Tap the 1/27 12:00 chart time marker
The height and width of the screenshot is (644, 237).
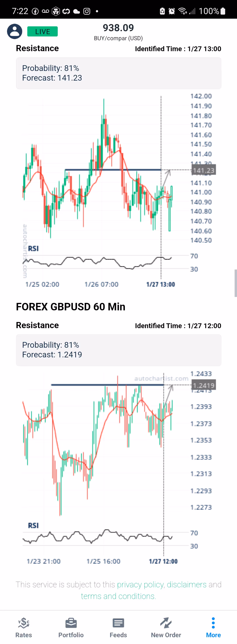[163, 561]
